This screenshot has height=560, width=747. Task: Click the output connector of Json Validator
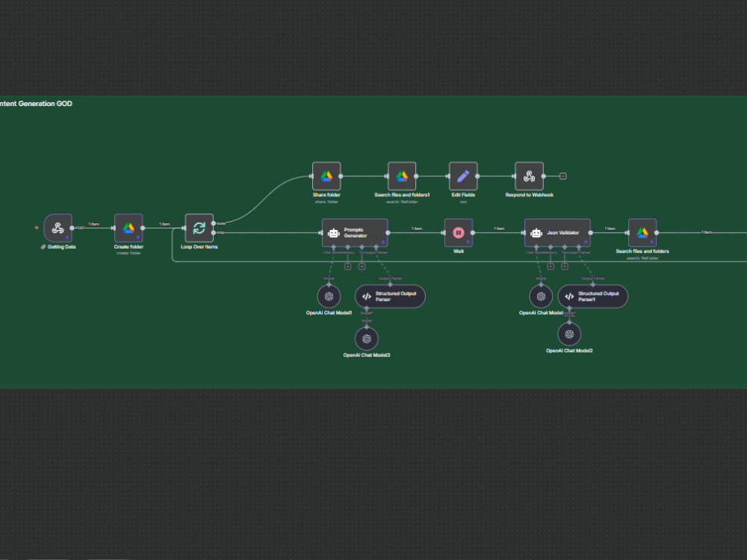point(591,233)
